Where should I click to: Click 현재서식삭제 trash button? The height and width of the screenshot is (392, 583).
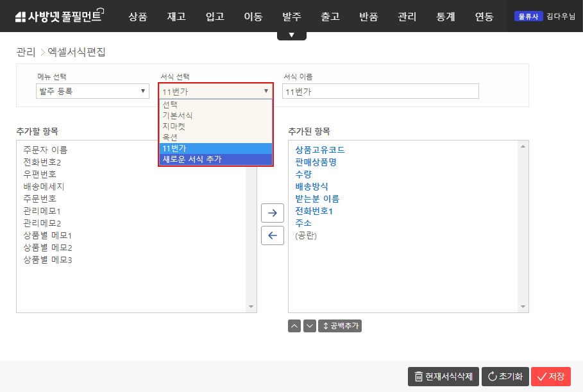tap(443, 377)
